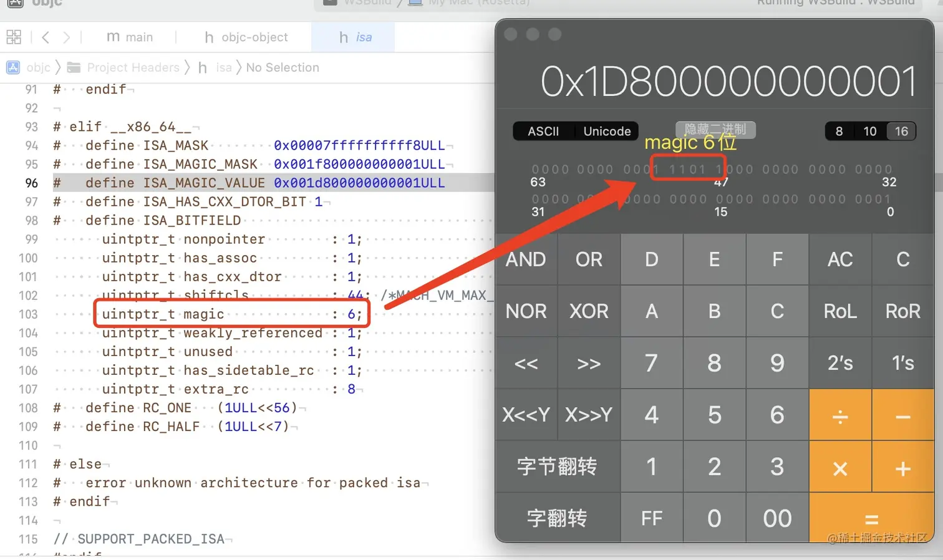
Task: Click the 'uintptr_t magic' declaration
Action: [163, 314]
